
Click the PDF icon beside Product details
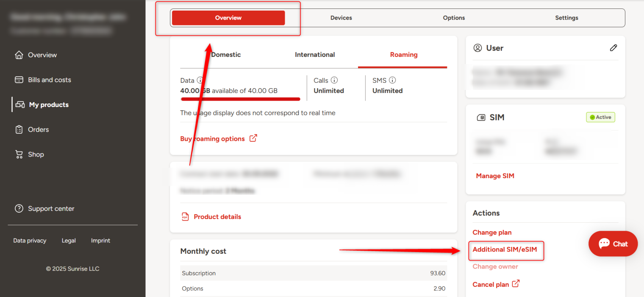(185, 217)
